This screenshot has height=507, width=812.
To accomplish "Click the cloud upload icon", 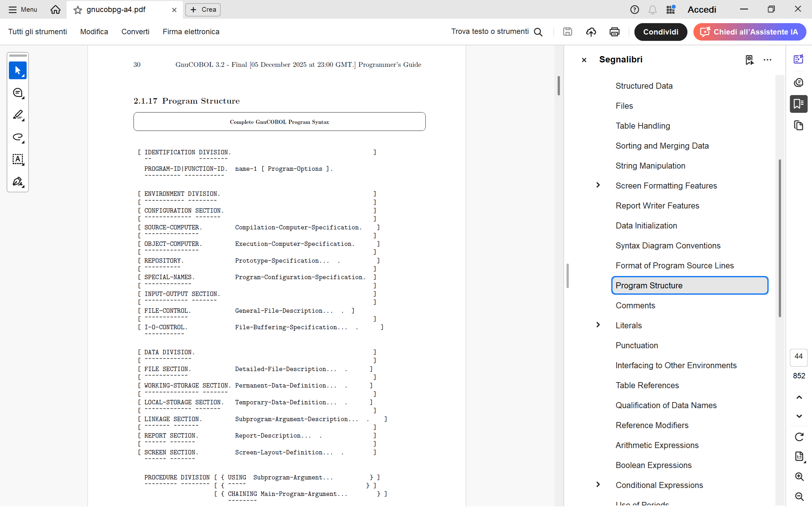I will pos(591,32).
